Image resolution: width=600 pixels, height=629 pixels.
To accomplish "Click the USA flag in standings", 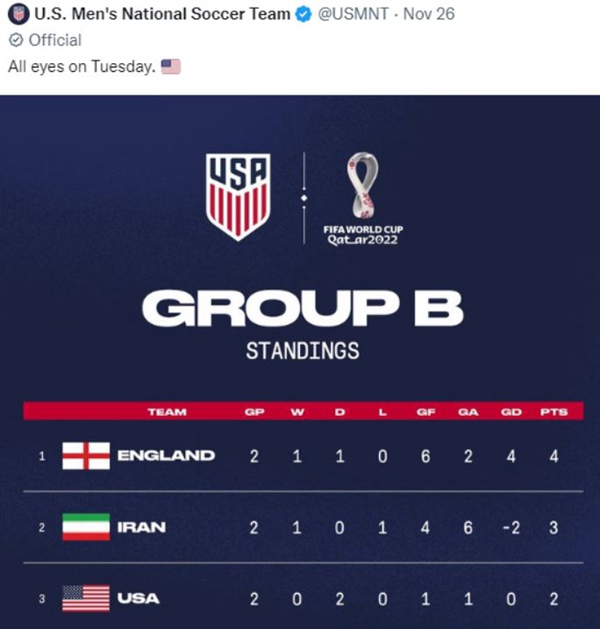I will 86,598.
